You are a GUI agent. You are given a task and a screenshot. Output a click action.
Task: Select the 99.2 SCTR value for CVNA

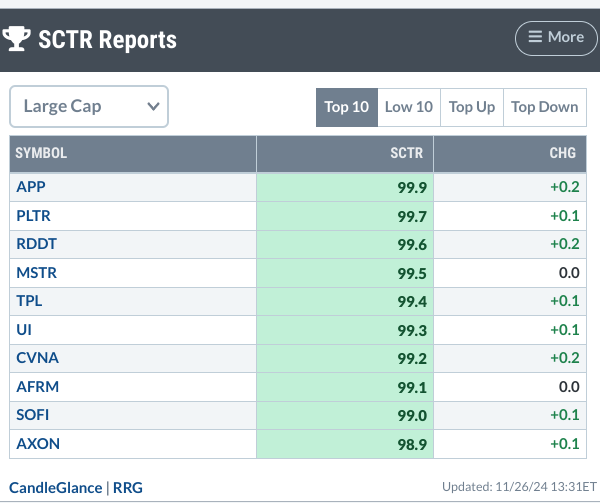pyautogui.click(x=412, y=359)
